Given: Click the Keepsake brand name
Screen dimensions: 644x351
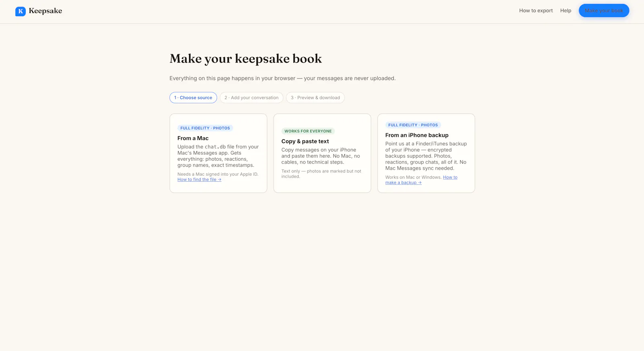Looking at the screenshot, I should [x=45, y=11].
